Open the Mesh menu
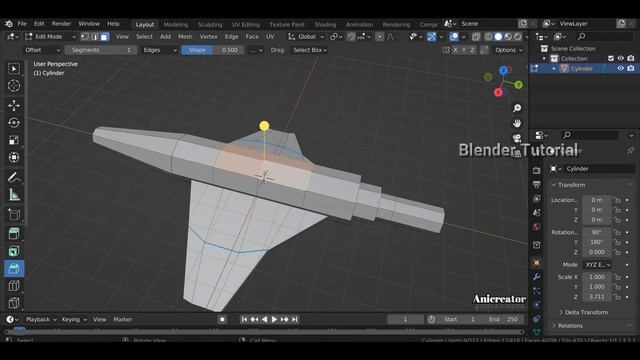 [185, 37]
